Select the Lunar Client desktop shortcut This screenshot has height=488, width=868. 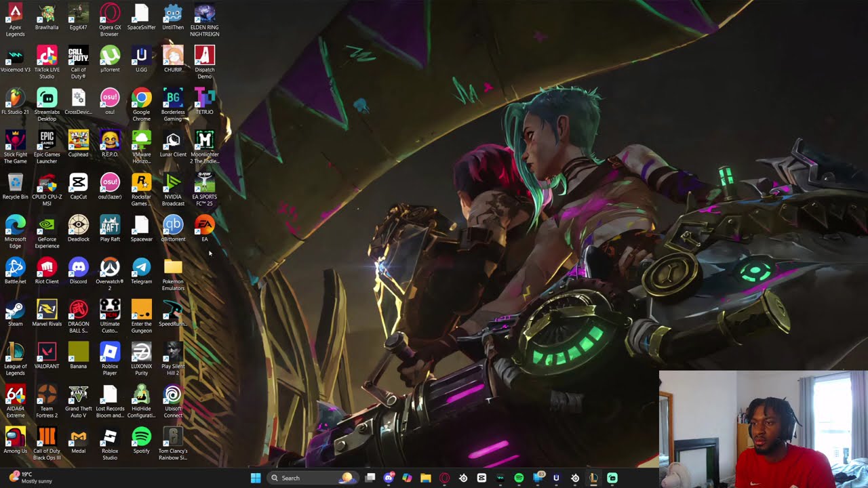173,144
